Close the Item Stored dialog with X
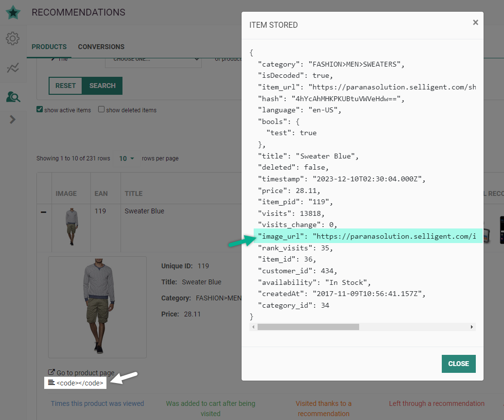This screenshot has width=504, height=420. point(475,22)
